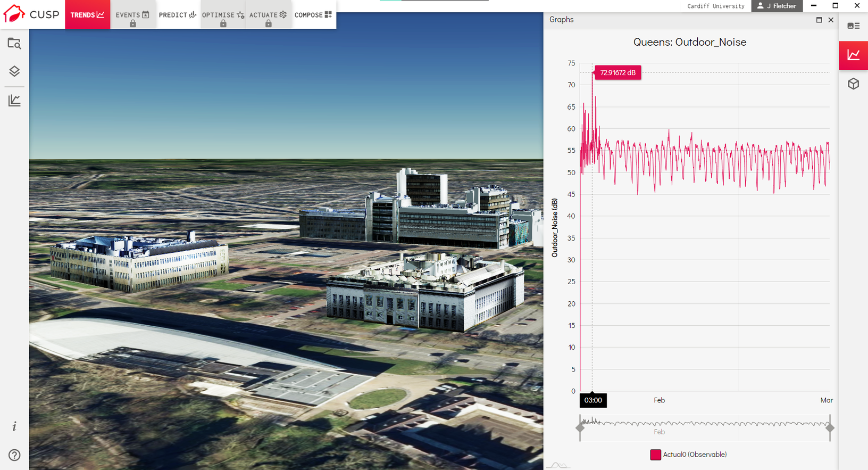
Task: Click the Graphs panel title
Action: (562, 20)
